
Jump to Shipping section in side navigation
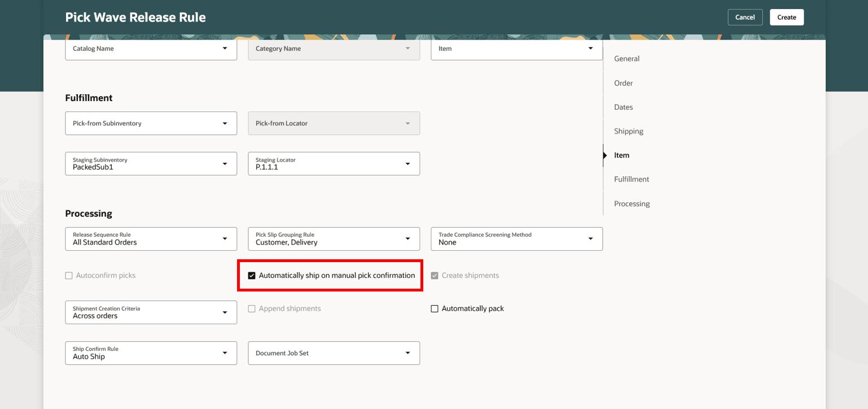tap(629, 131)
